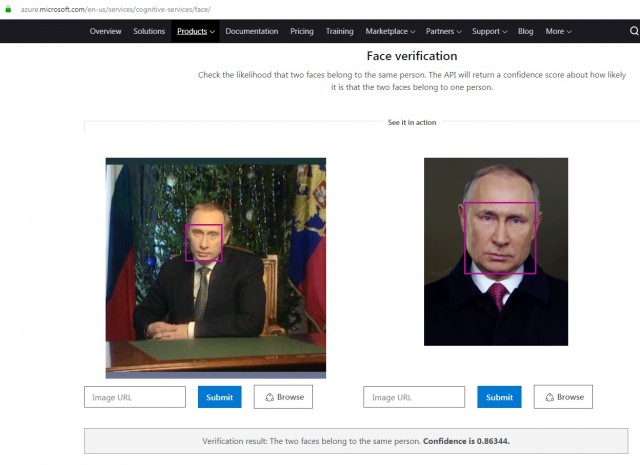The height and width of the screenshot is (465, 640).
Task: Open the Training page
Action: (x=339, y=31)
